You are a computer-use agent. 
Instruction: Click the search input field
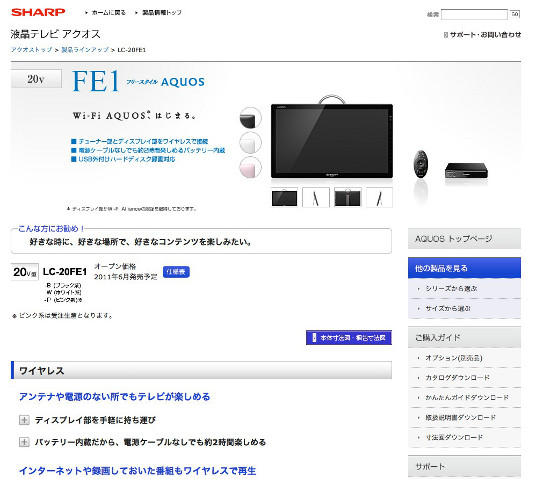(474, 14)
